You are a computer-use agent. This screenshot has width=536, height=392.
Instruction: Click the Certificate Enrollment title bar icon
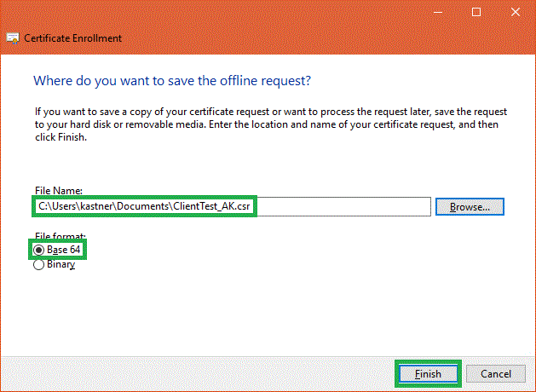click(14, 38)
